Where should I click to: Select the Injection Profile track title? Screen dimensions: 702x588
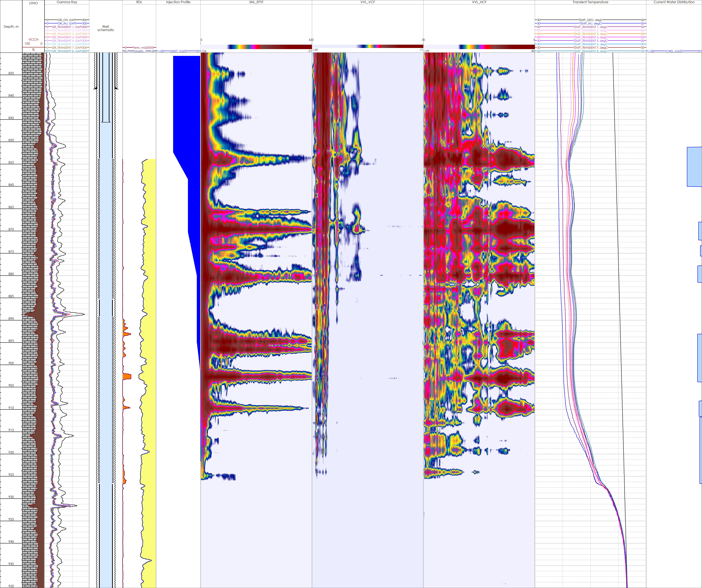point(178,2)
